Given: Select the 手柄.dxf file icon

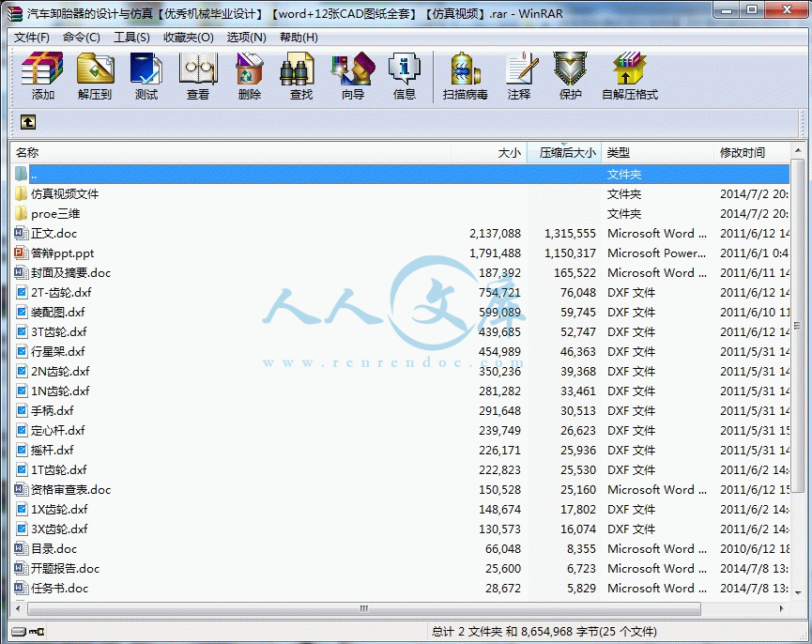Looking at the screenshot, I should 22,410.
